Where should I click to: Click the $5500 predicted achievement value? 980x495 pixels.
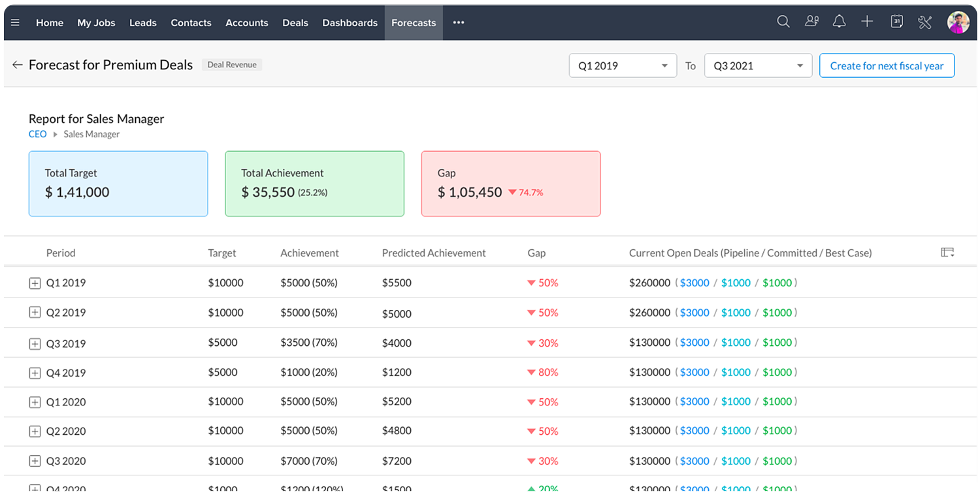(397, 283)
